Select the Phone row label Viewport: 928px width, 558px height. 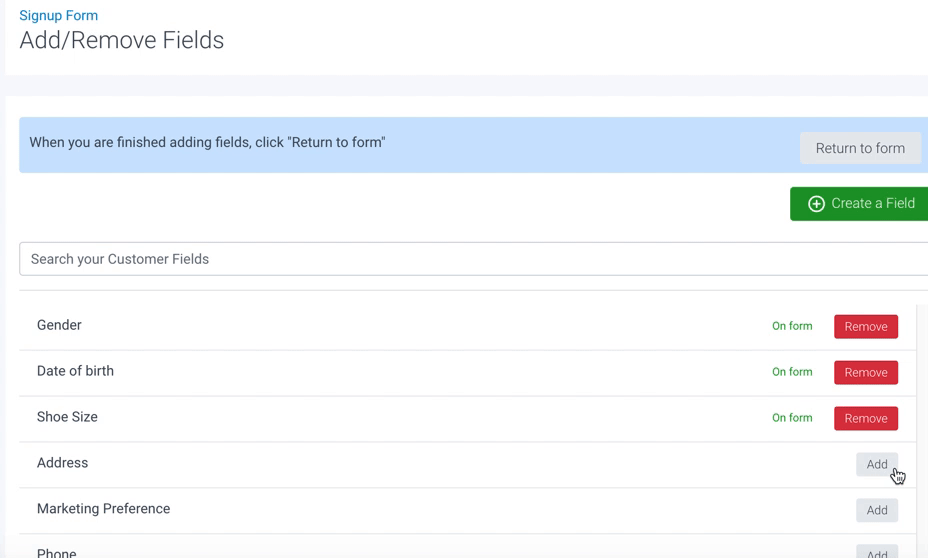pyautogui.click(x=56, y=553)
